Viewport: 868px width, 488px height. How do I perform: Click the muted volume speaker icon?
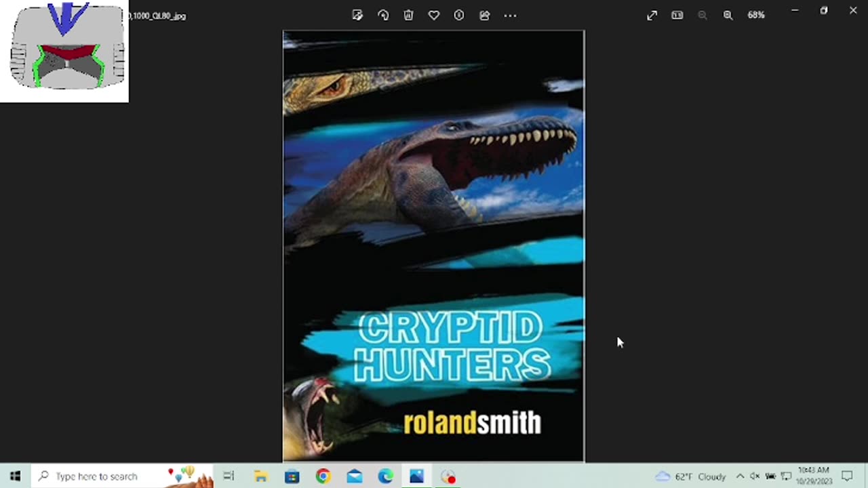tap(755, 476)
